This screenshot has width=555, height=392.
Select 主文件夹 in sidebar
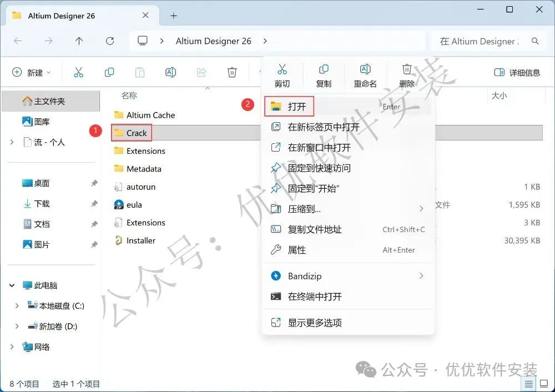tap(51, 101)
